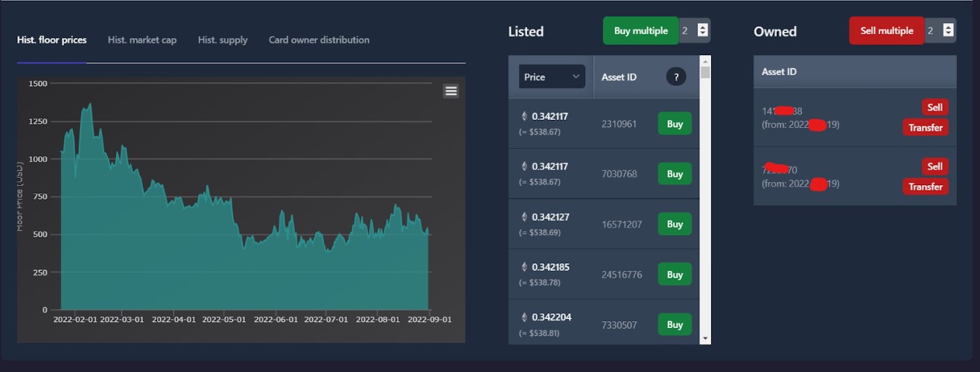
Task: Click the (= $538.78) USD value
Action: [540, 282]
